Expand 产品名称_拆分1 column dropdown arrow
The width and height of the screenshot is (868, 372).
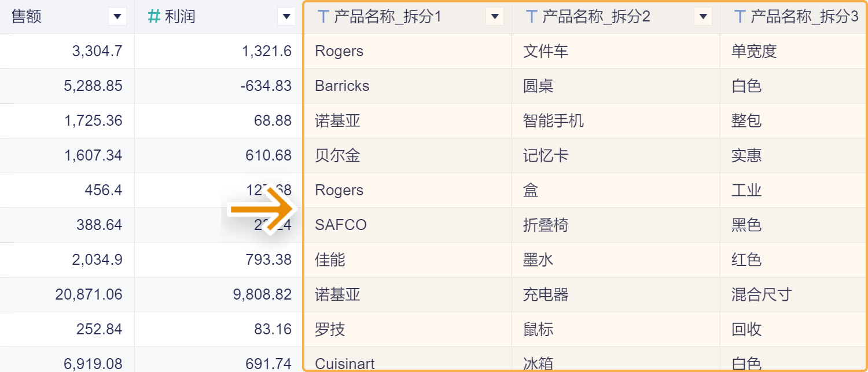click(x=495, y=17)
